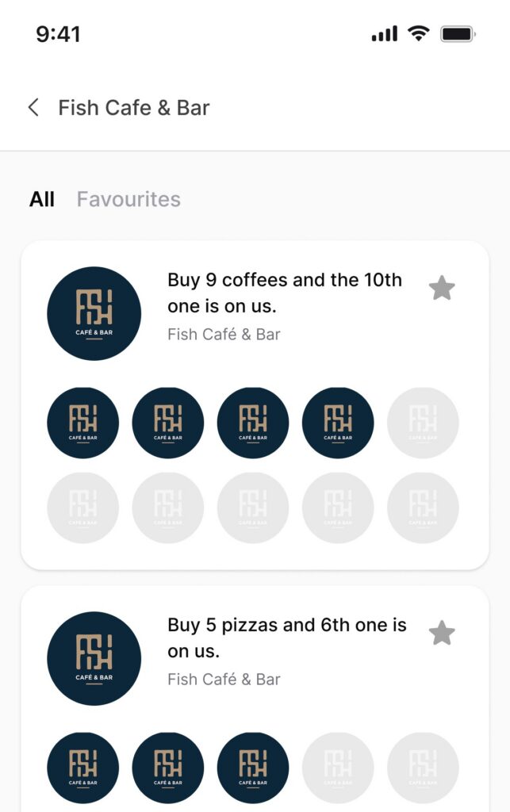This screenshot has height=812, width=510.
Task: Tap the Fish Café logo on pizza card
Action: point(94,658)
